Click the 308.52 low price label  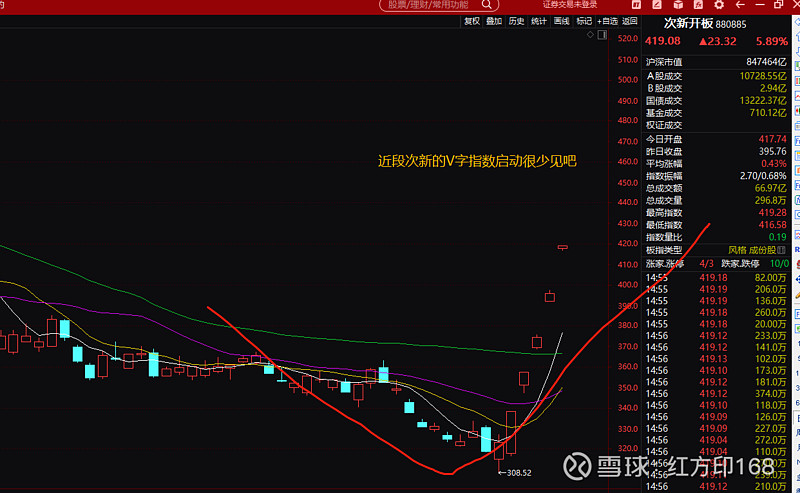pyautogui.click(x=519, y=473)
